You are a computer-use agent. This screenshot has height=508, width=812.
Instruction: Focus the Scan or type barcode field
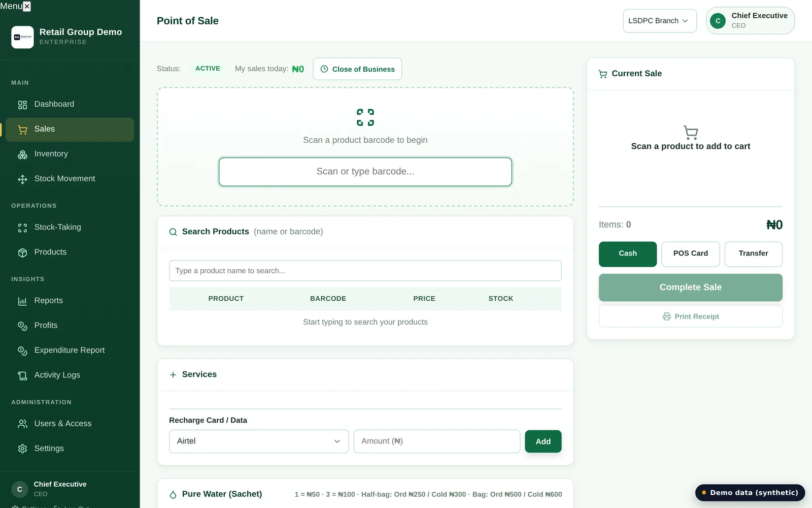[365, 172]
